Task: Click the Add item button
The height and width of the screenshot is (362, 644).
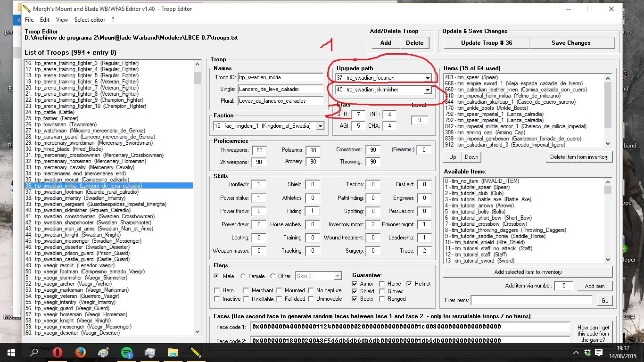Action: 594,286
